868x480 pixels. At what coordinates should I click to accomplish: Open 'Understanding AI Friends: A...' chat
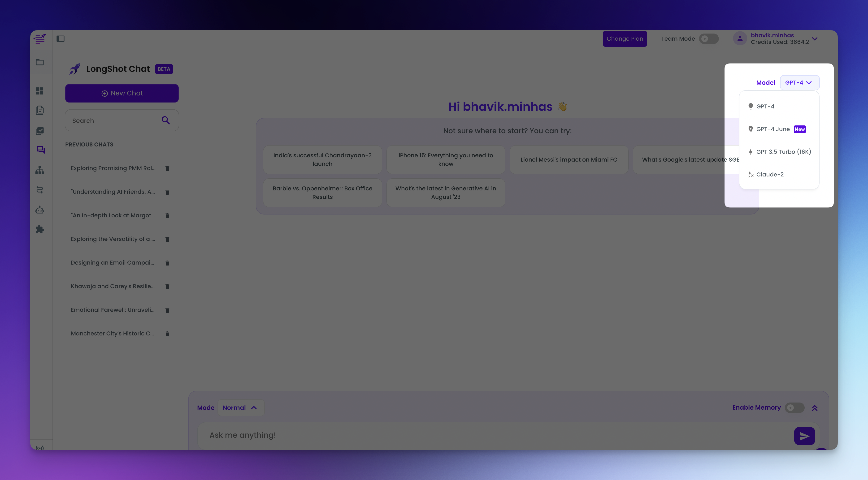113,192
